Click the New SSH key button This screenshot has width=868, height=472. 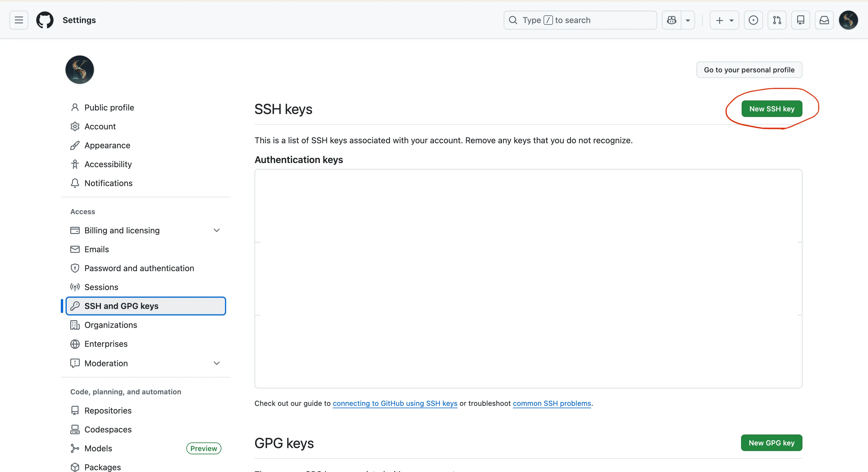click(x=772, y=109)
